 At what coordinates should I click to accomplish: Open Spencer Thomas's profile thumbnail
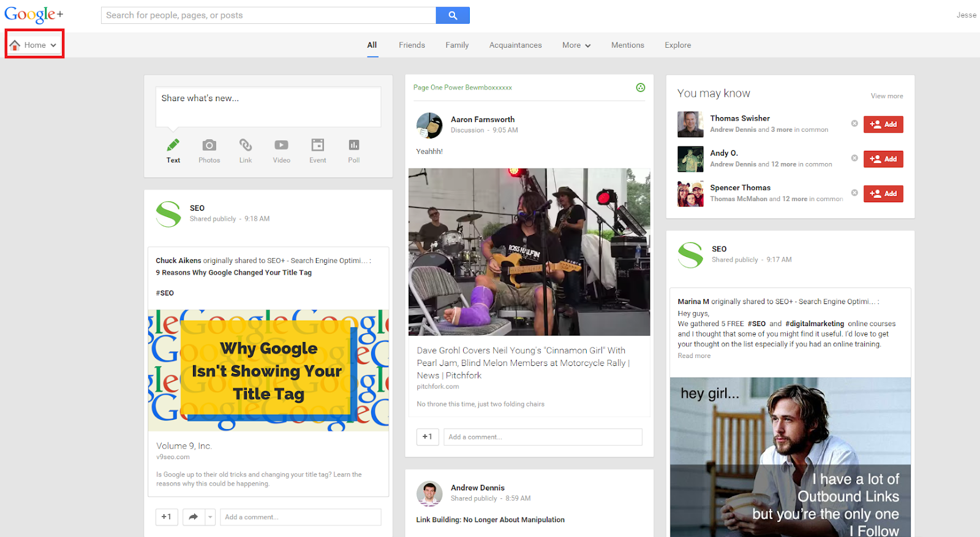coord(690,194)
